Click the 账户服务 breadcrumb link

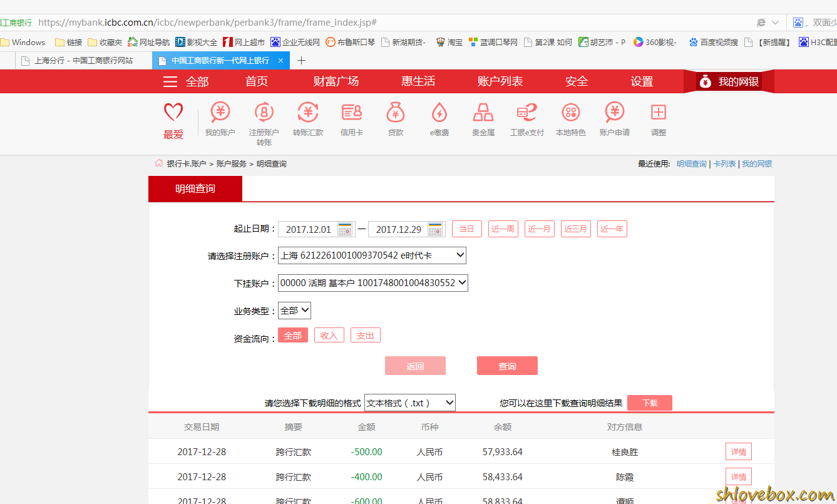(x=232, y=164)
